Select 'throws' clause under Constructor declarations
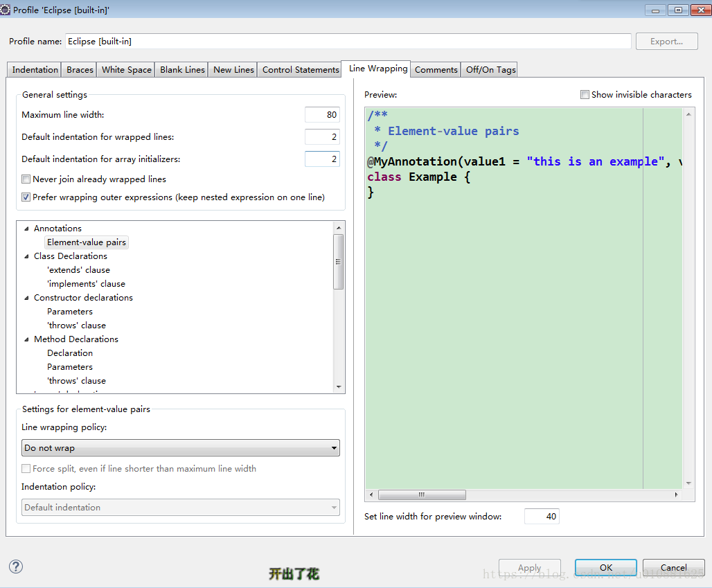Screen dimensions: 712x588 77,326
